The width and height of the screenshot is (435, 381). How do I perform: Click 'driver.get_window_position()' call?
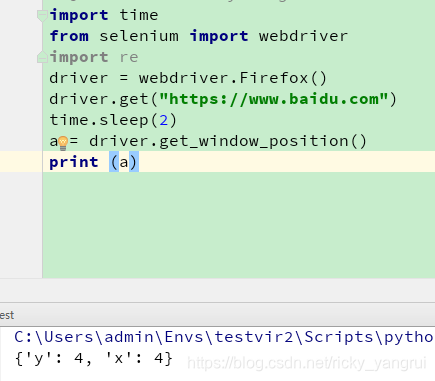coord(228,141)
